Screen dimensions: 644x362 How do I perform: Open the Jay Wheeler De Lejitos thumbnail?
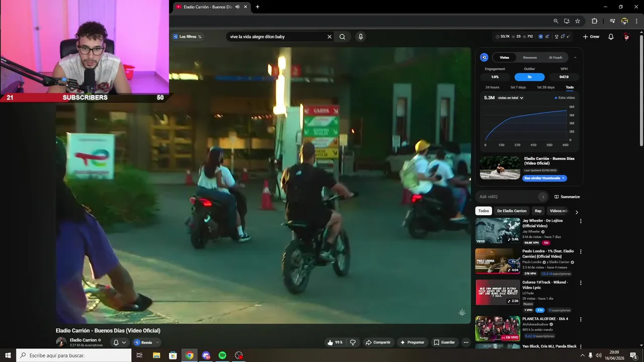pyautogui.click(x=498, y=231)
